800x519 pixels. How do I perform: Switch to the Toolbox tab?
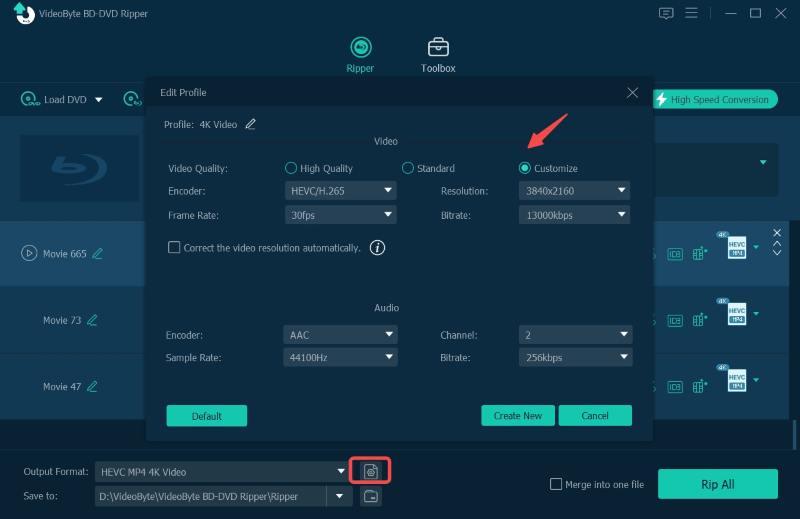pos(438,55)
